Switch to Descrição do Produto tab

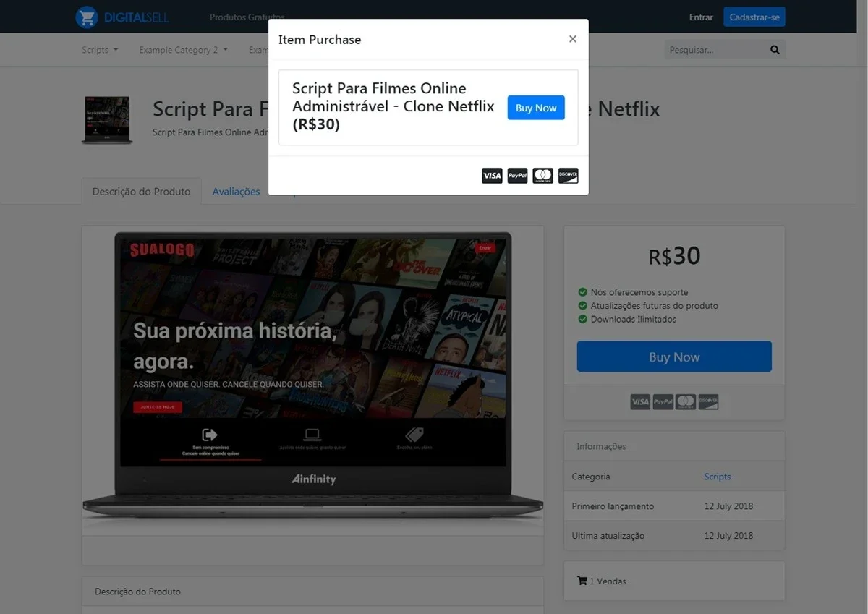(141, 192)
